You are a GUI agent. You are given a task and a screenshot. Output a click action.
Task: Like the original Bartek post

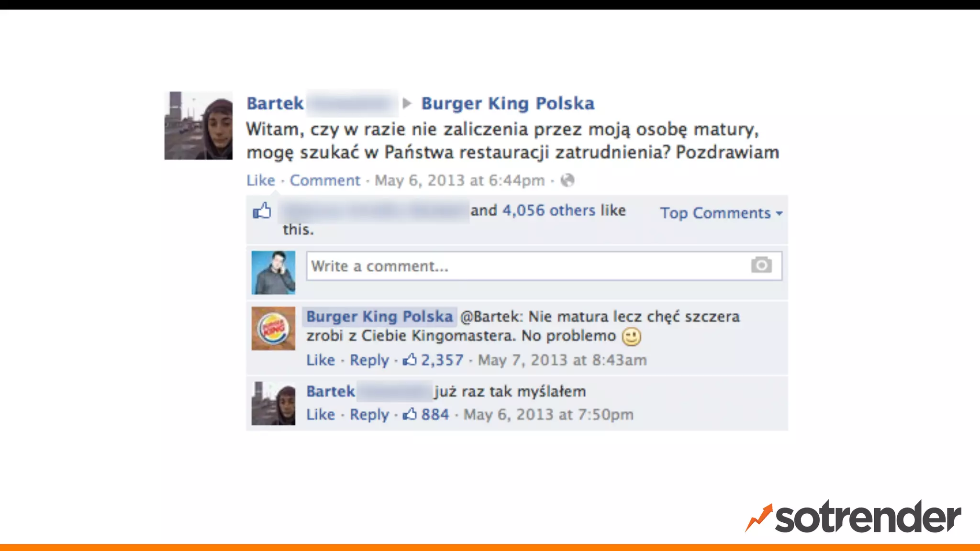(x=261, y=180)
